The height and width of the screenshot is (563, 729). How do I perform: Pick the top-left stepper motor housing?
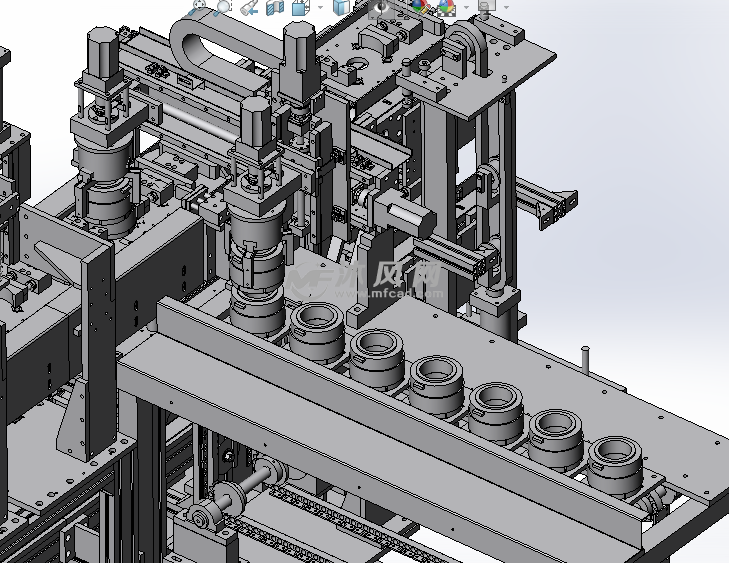coord(100,52)
